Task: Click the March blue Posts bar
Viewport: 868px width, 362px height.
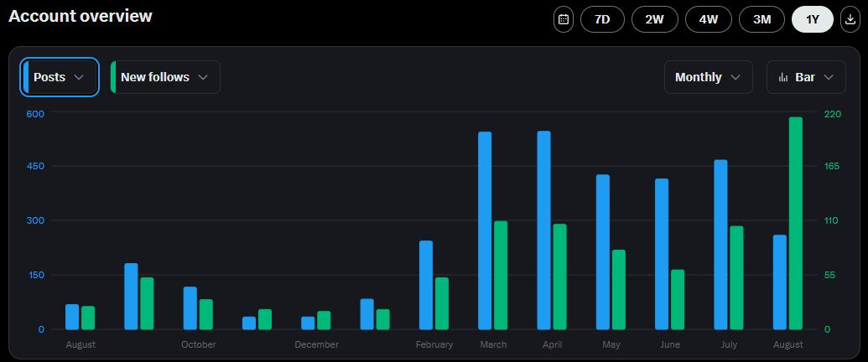Action: pyautogui.click(x=485, y=230)
